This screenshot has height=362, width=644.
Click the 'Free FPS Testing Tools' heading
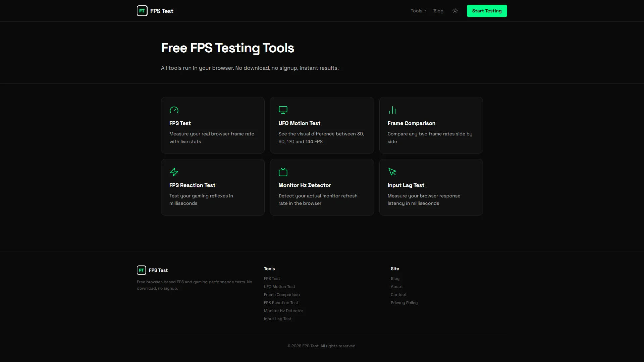tap(227, 48)
